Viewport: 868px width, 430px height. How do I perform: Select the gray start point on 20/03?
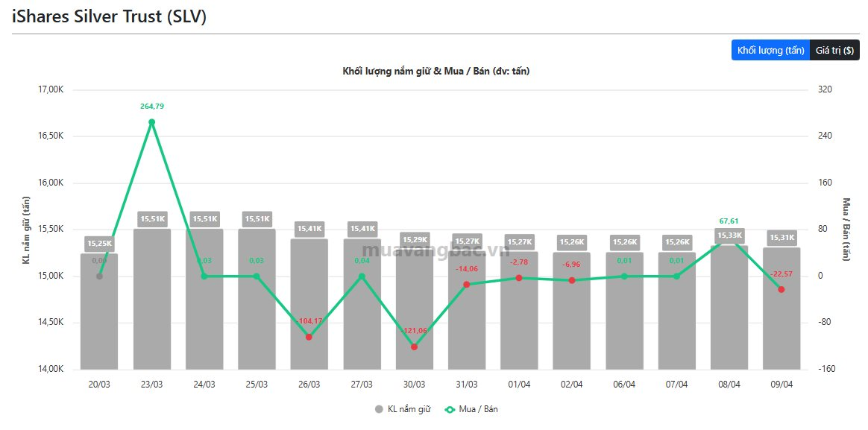click(99, 276)
